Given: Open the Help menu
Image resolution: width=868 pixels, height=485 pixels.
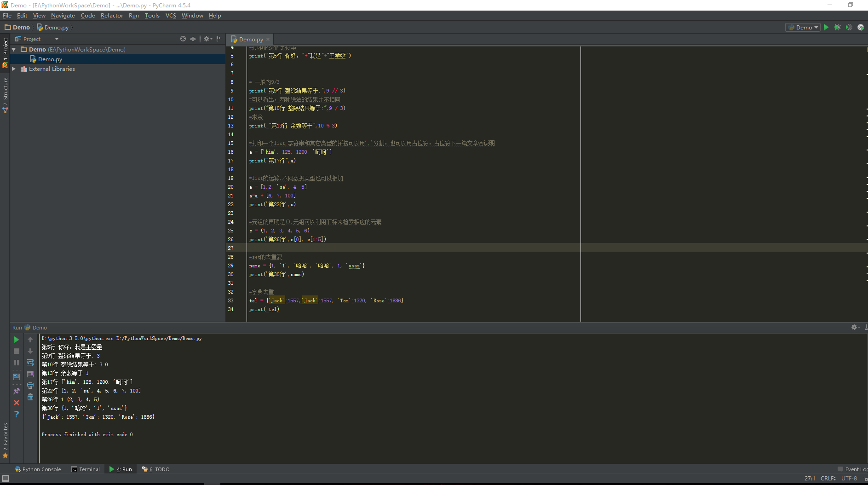Looking at the screenshot, I should (x=215, y=16).
